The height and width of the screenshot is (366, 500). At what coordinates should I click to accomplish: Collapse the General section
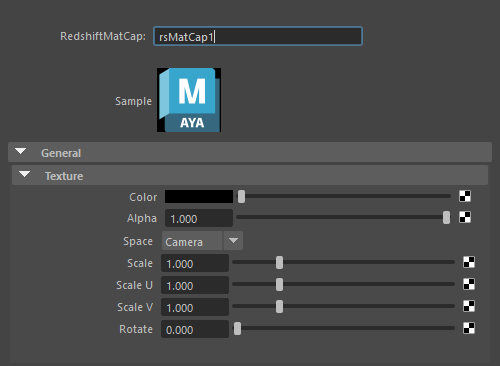(x=21, y=152)
